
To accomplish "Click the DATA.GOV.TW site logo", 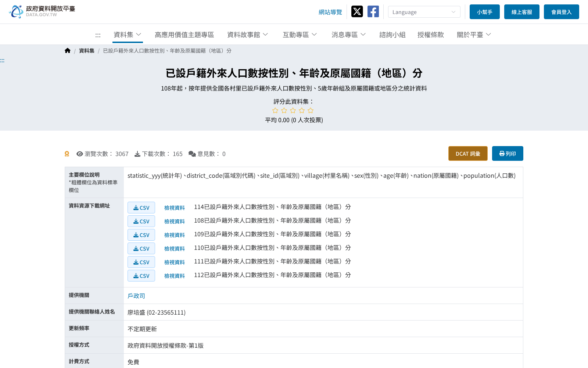I will [x=42, y=11].
